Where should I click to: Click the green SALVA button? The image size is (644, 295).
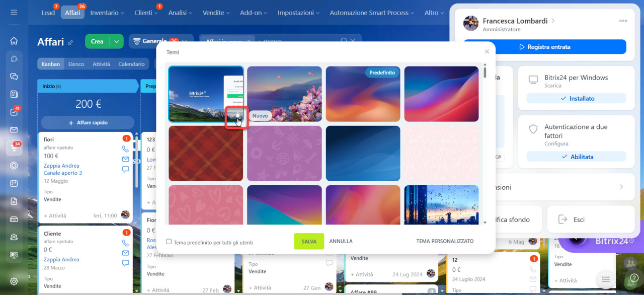point(309,241)
